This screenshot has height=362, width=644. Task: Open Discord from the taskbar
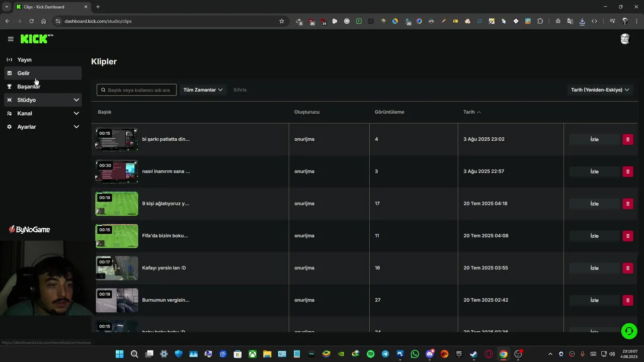pyautogui.click(x=430, y=354)
